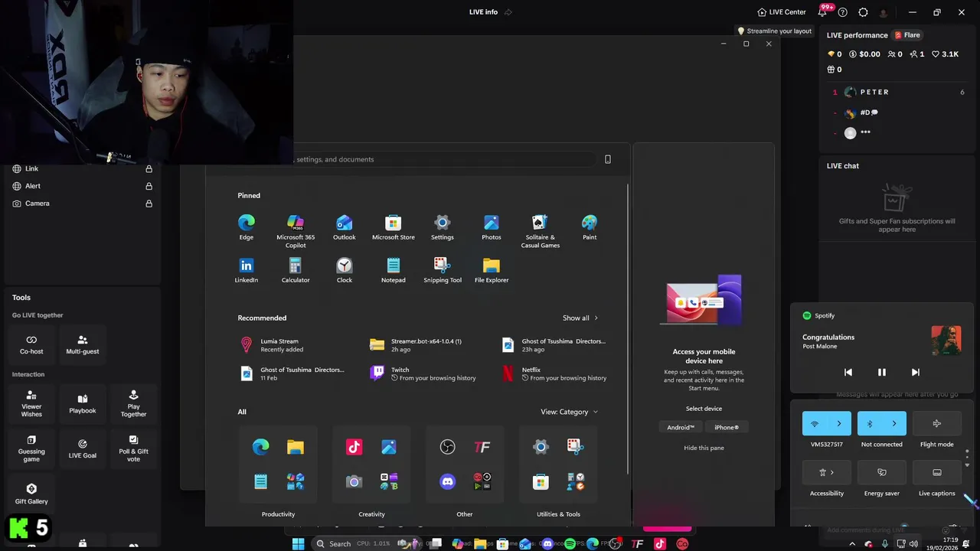Screen dimensions: 980x551
Task: Open LinkedIn pinned app
Action: pyautogui.click(x=246, y=270)
